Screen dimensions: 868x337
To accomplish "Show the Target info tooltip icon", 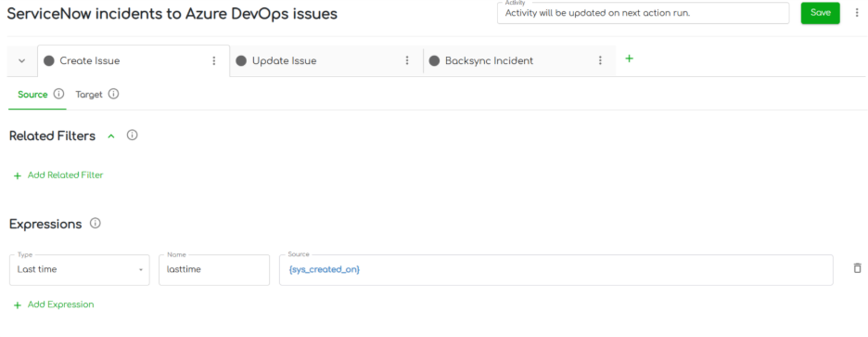I will 113,94.
